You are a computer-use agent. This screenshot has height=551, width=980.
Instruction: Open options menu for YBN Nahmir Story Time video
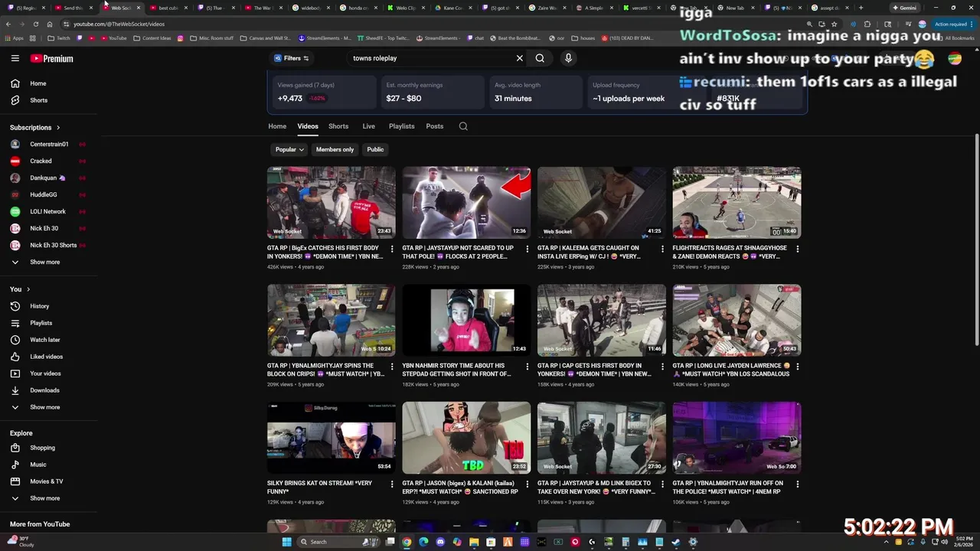tap(527, 367)
